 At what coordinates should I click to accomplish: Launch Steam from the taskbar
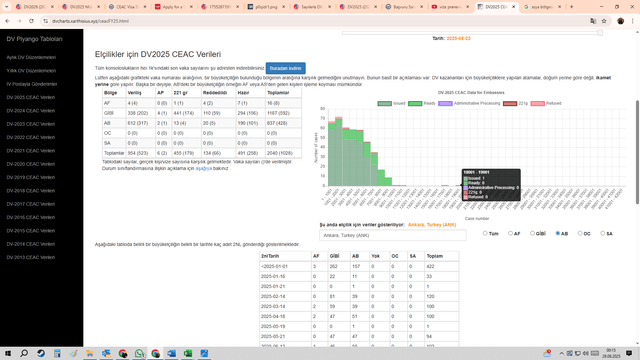point(41,353)
